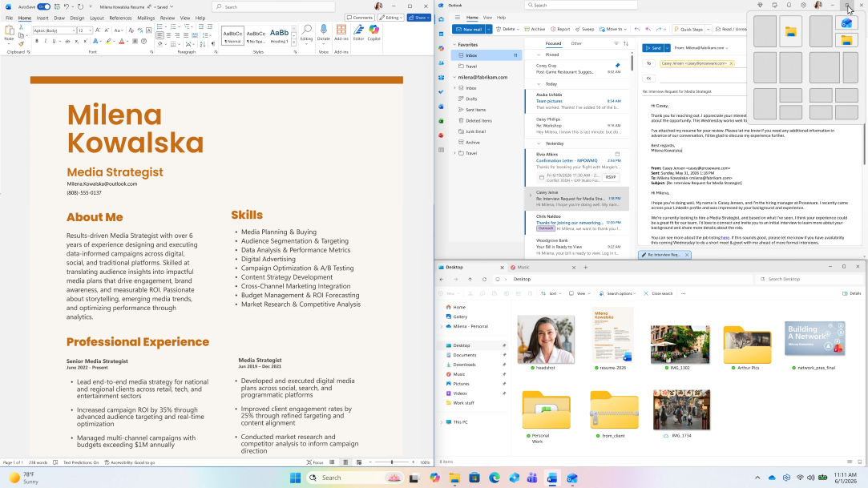Open Outlook notifications bell
The height and width of the screenshot is (488, 868).
789,6
